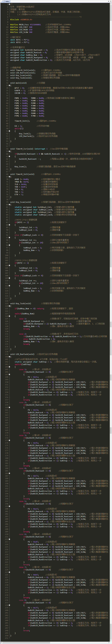Collapse the Timer0_Isr function fold at line 59

point(9,151)
